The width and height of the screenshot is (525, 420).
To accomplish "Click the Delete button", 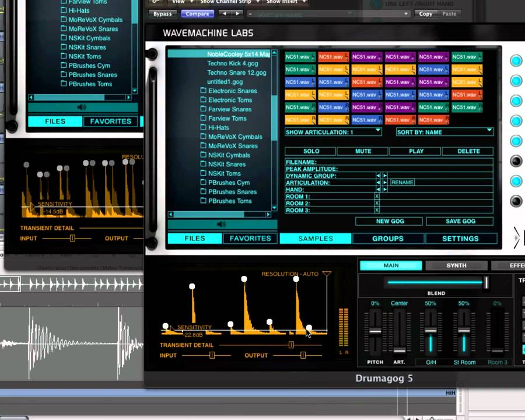I will (468, 152).
